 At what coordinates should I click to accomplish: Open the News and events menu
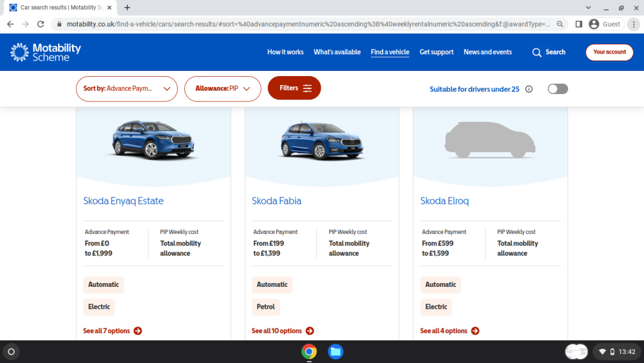(488, 52)
